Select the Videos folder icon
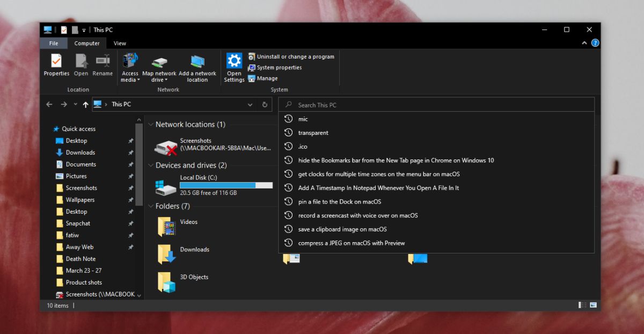644x334 pixels. [x=167, y=226]
